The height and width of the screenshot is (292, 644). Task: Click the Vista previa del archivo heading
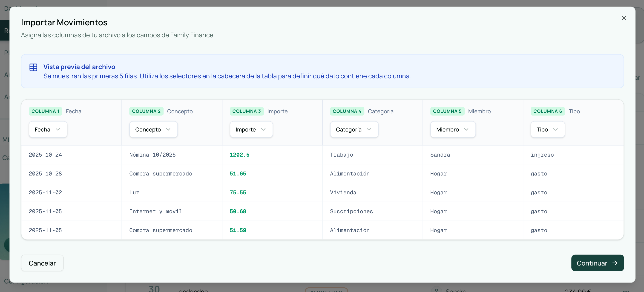(x=79, y=67)
